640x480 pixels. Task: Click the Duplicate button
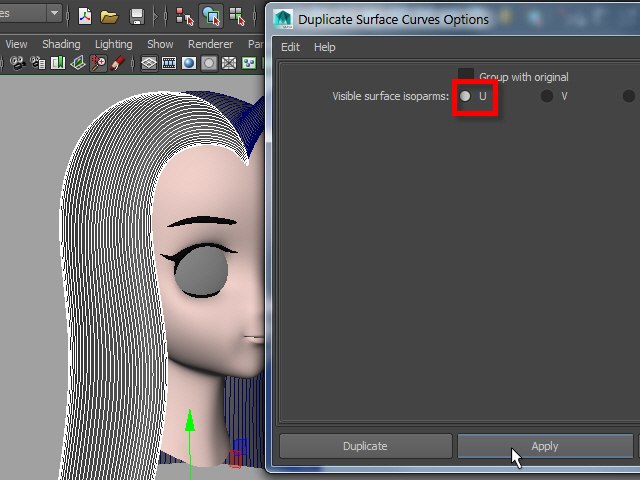[x=364, y=446]
